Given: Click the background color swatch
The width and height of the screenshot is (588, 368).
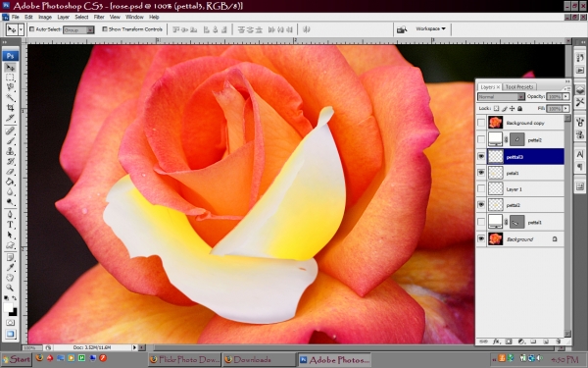Looking at the screenshot, I should tap(14, 312).
